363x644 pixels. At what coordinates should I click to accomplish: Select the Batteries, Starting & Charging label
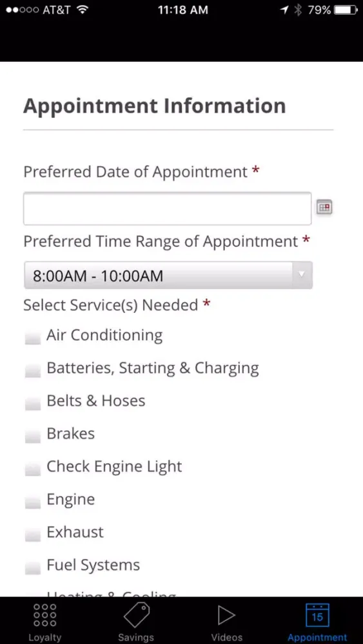pos(153,368)
